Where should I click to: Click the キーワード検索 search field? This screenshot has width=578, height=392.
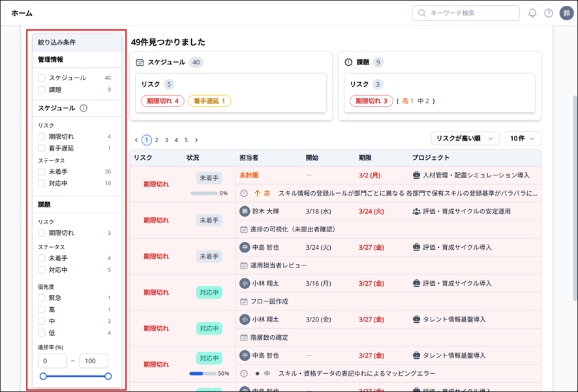pyautogui.click(x=466, y=13)
